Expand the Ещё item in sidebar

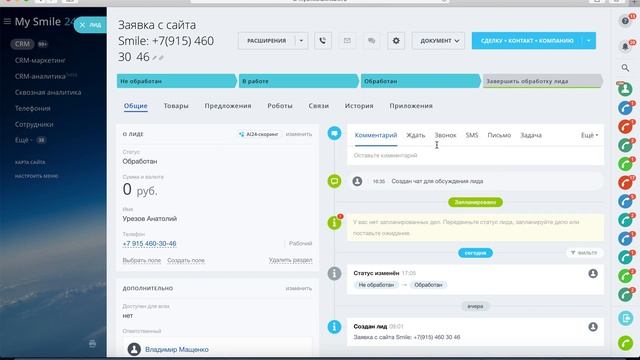[23, 140]
